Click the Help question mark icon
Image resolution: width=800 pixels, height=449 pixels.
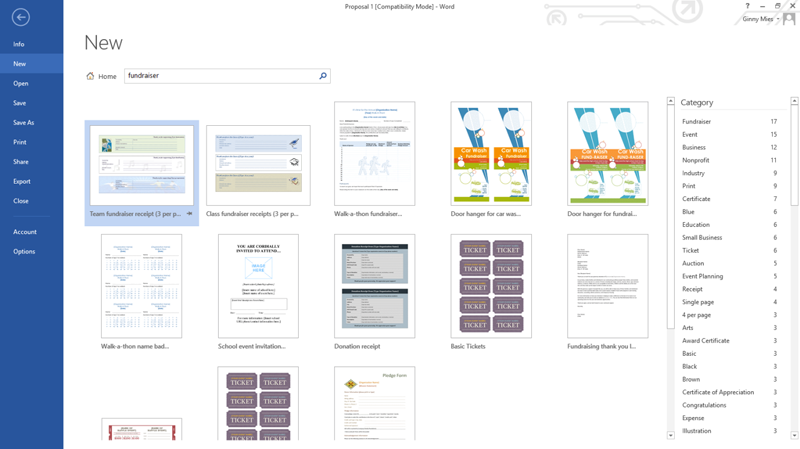pos(747,6)
